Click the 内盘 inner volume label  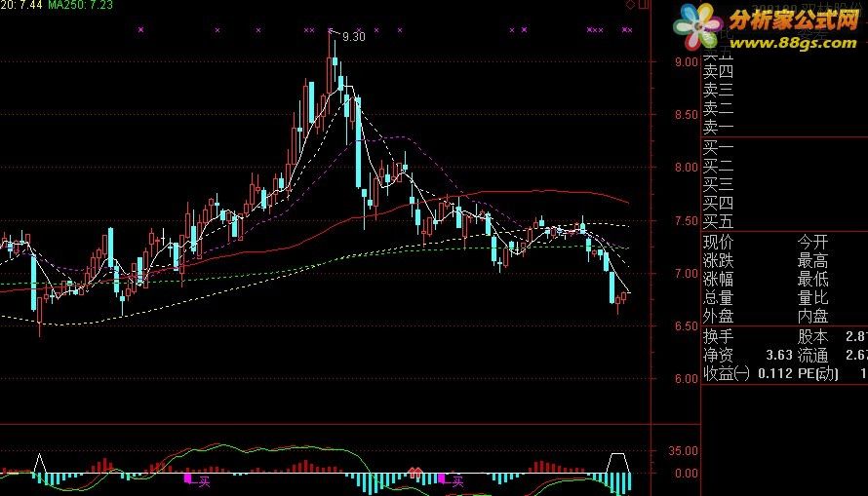click(812, 317)
